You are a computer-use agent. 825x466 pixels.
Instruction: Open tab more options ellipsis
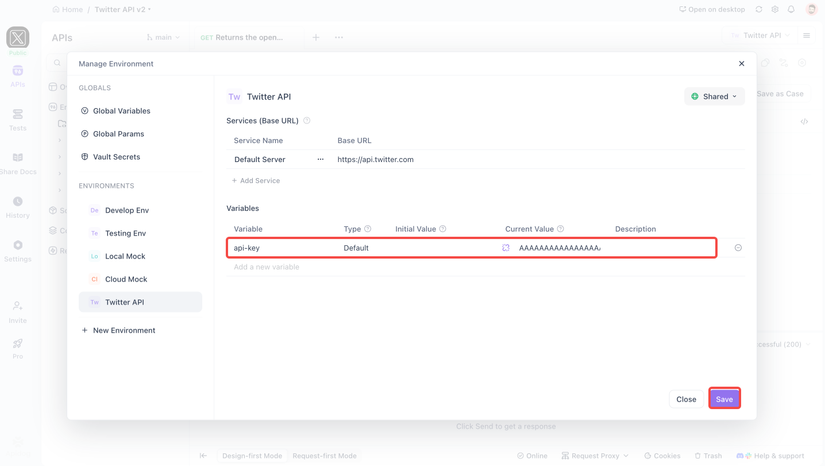[339, 37]
